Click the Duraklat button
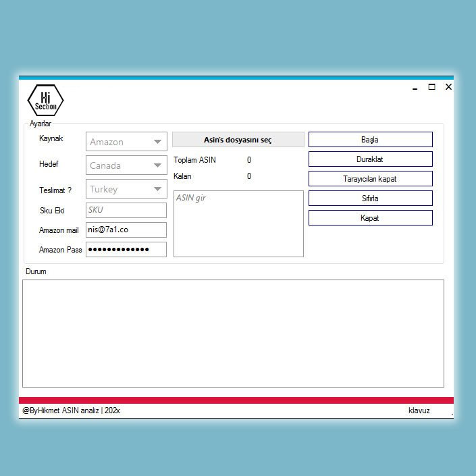This screenshot has height=476, width=476. [370, 159]
